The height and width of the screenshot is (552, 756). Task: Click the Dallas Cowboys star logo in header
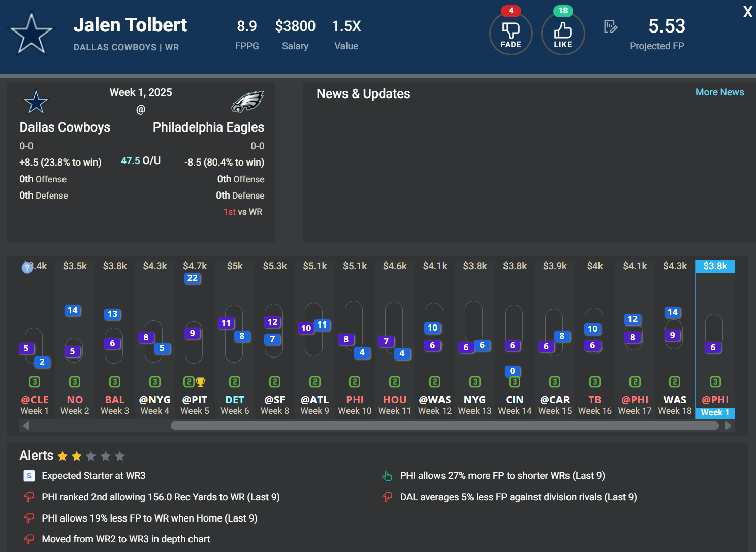pos(31,34)
